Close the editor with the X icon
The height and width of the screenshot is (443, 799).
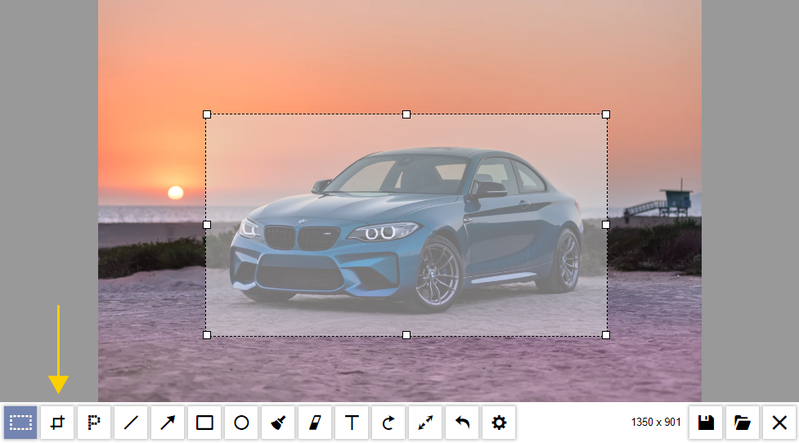pos(779,423)
